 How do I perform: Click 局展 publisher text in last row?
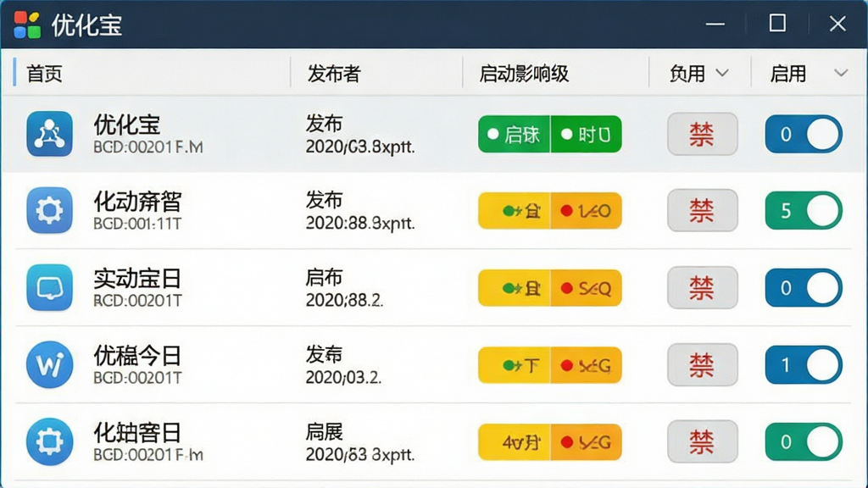[x=325, y=431]
